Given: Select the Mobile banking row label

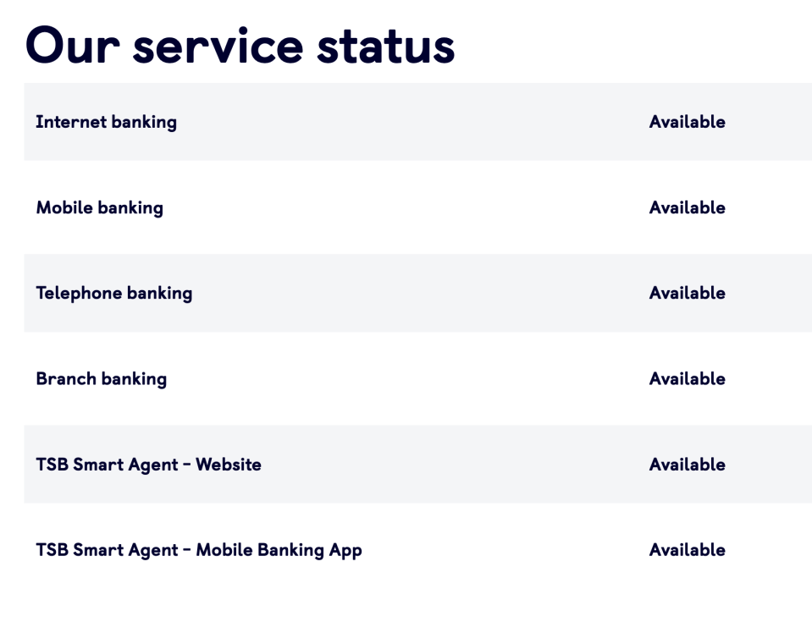Looking at the screenshot, I should tap(99, 208).
